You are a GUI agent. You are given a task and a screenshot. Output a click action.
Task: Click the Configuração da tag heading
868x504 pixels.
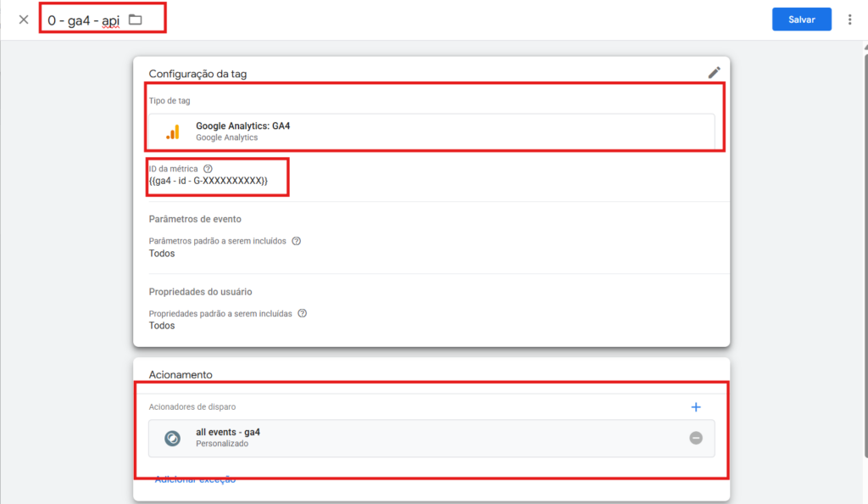198,74
